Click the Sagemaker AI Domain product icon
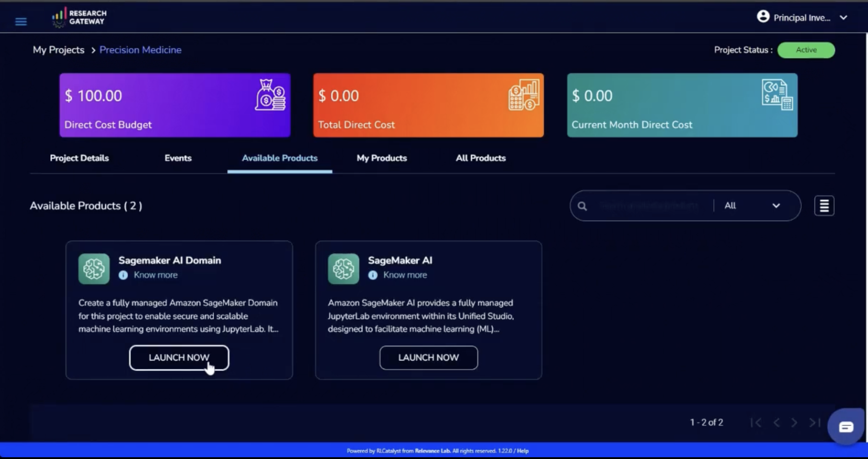 [94, 269]
